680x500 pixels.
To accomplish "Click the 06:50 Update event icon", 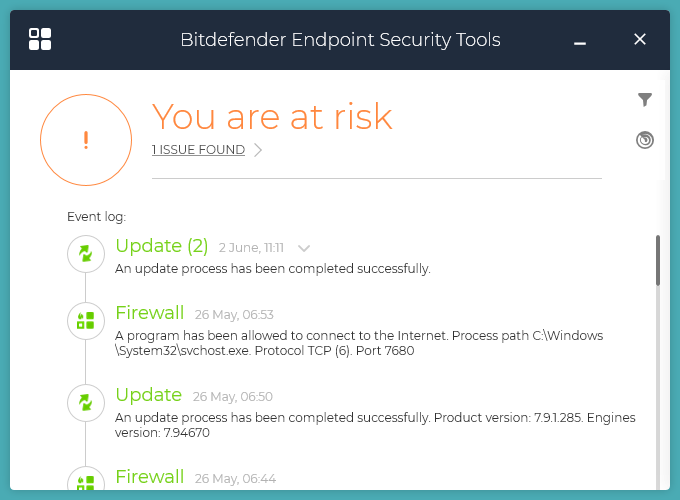I will click(85, 402).
